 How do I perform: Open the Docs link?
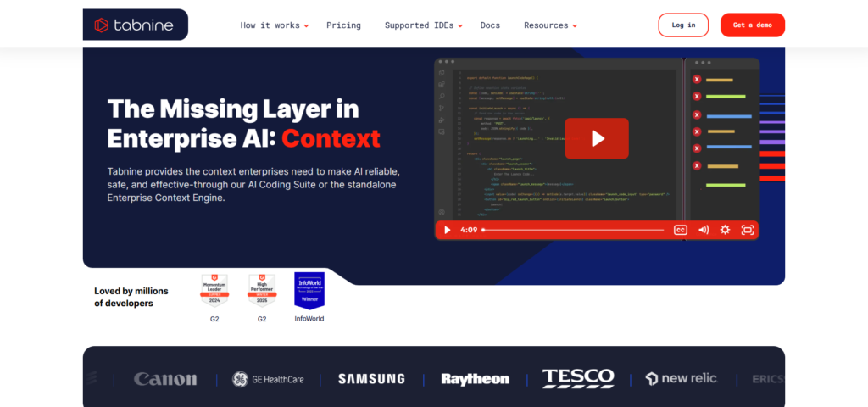(x=490, y=25)
